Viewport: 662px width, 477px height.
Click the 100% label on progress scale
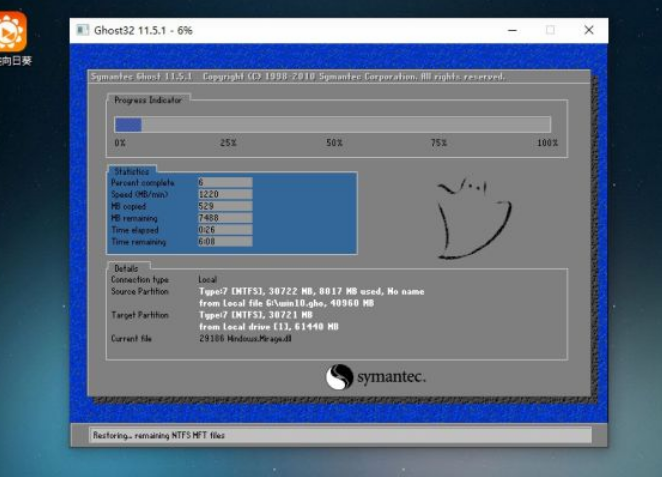point(547,143)
